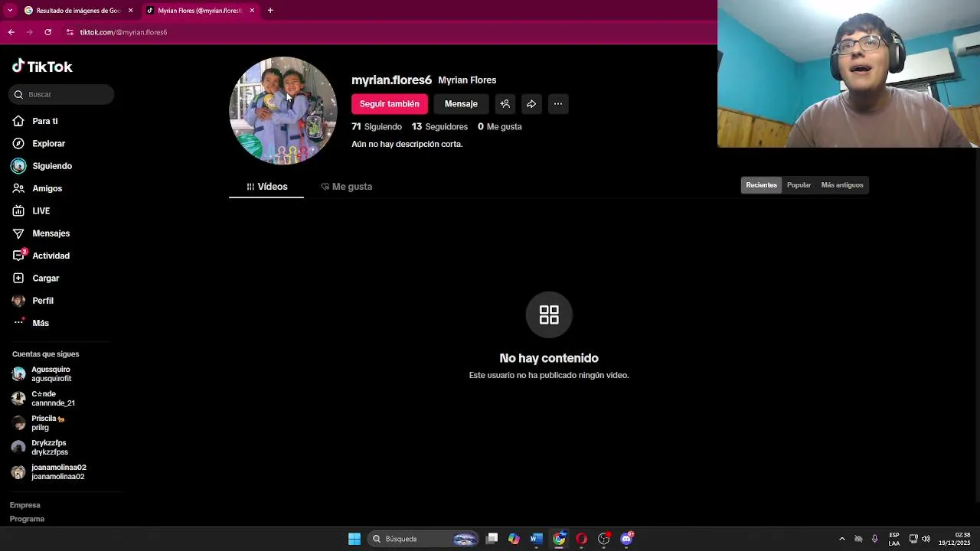The height and width of the screenshot is (551, 980).
Task: Sort videos by Recientes
Action: (x=761, y=185)
